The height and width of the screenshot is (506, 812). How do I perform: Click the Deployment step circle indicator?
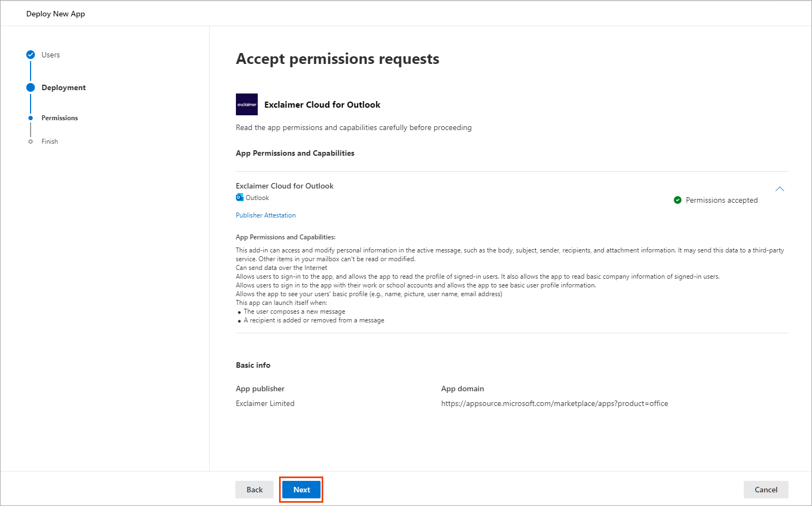coord(31,87)
